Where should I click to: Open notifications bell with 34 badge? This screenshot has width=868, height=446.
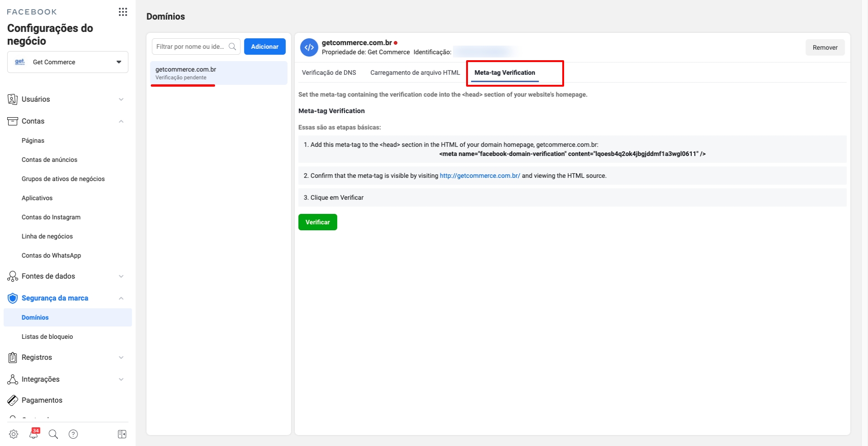(34, 434)
